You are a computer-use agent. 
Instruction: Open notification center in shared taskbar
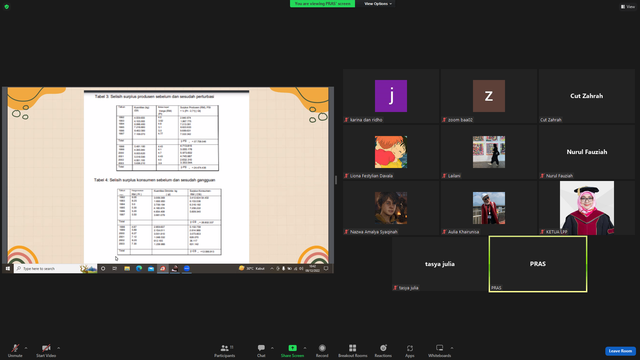point(326,269)
